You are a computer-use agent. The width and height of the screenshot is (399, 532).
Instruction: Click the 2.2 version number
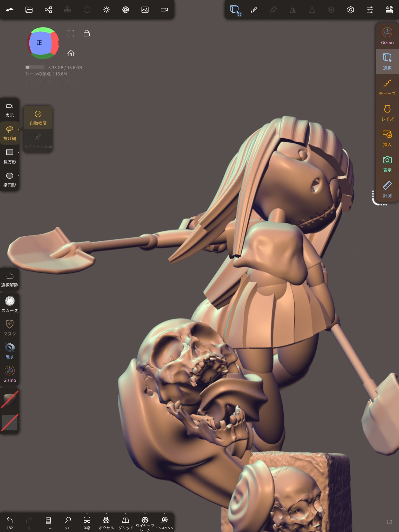389,522
